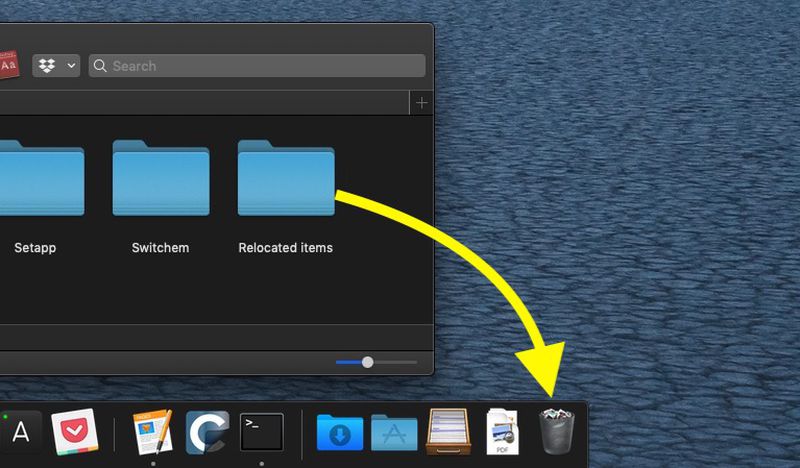The width and height of the screenshot is (800, 468).
Task: Open the Pocket app in Dock
Action: click(x=75, y=432)
